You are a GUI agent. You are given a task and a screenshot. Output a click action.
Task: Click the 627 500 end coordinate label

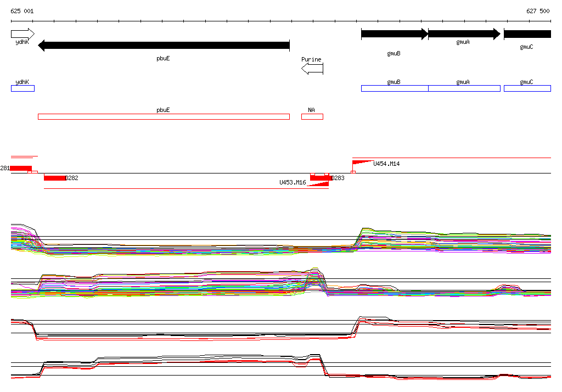point(538,11)
